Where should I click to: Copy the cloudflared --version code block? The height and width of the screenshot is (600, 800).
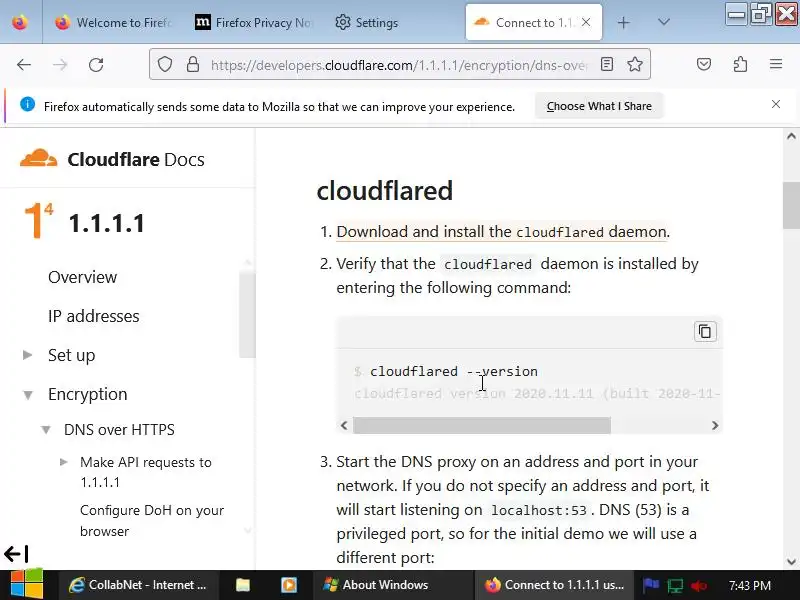coord(705,332)
